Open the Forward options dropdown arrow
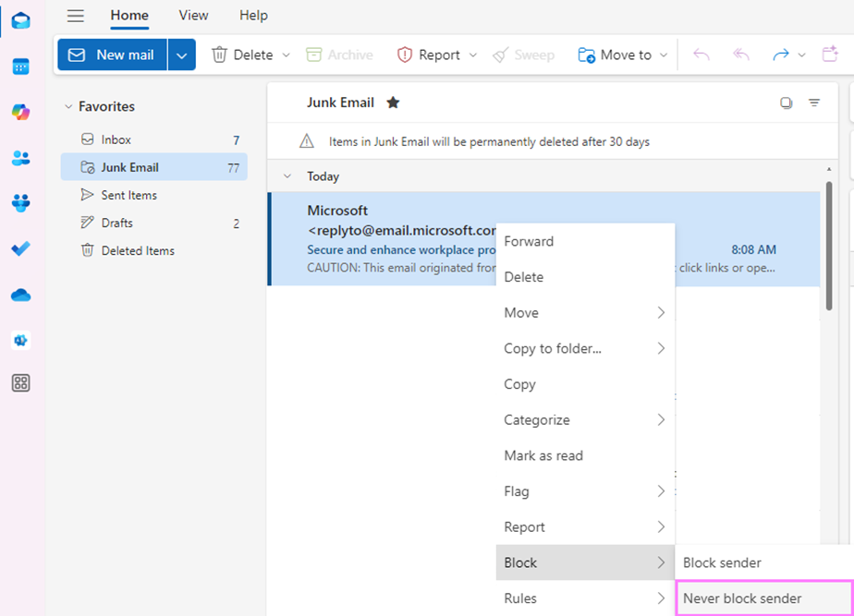The width and height of the screenshot is (854, 616). [x=801, y=55]
